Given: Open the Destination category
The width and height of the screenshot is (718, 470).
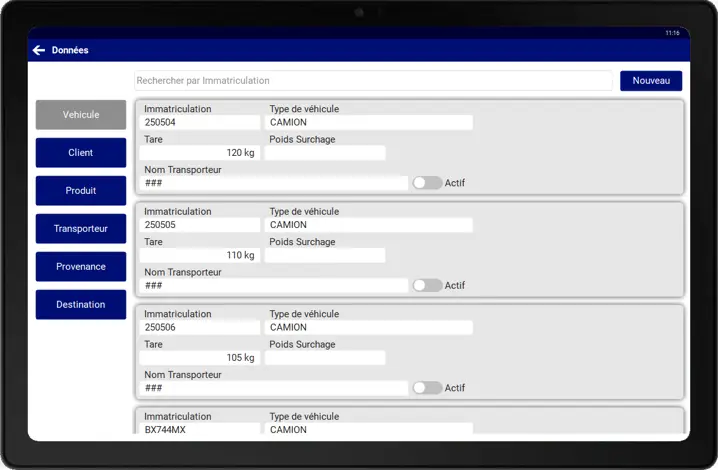Looking at the screenshot, I should coord(81,305).
